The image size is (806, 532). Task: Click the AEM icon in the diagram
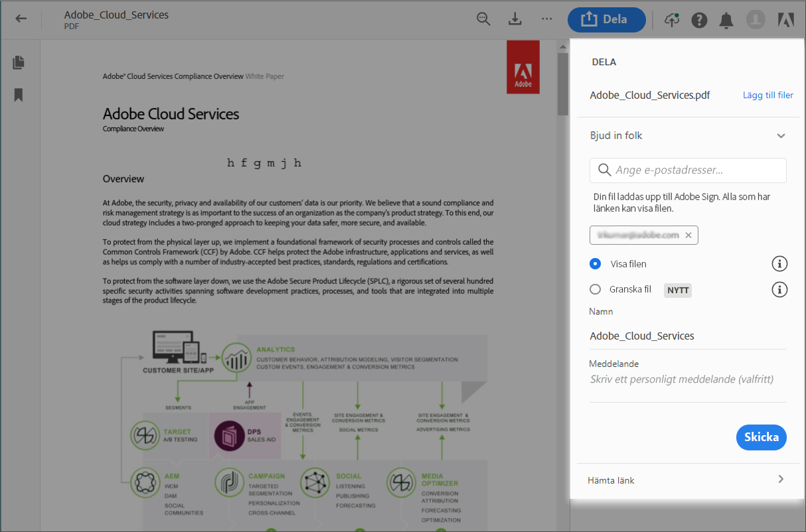tap(145, 482)
